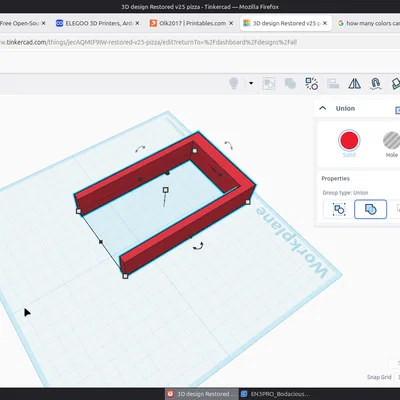Click the left corner white resize handle
400x400 pixels.
point(79,211)
